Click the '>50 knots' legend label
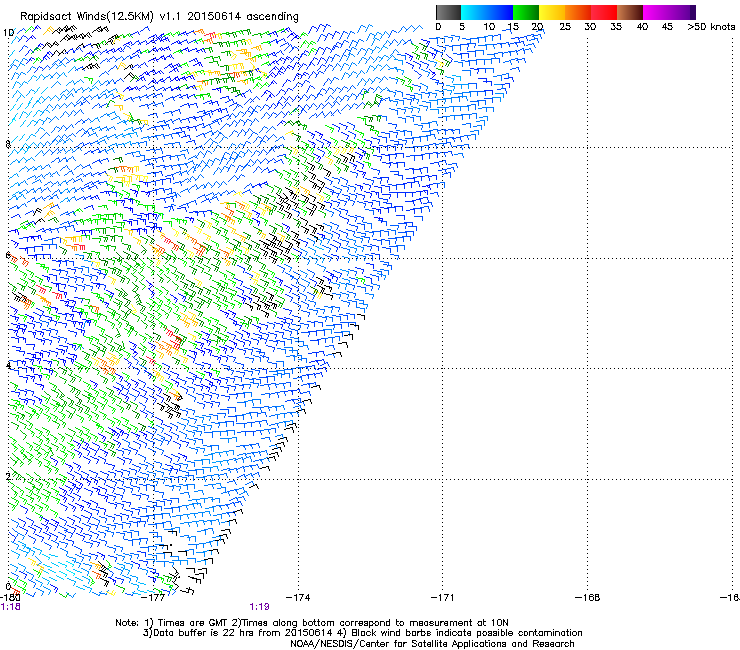 [x=711, y=27]
